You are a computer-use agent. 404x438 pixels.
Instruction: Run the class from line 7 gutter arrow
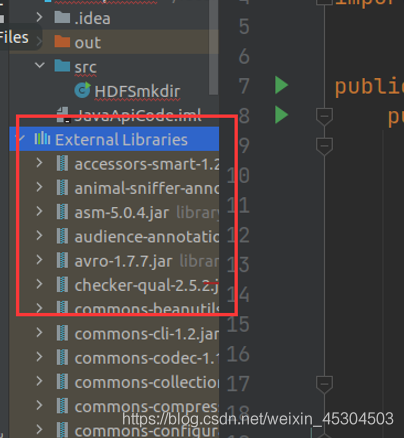(281, 85)
